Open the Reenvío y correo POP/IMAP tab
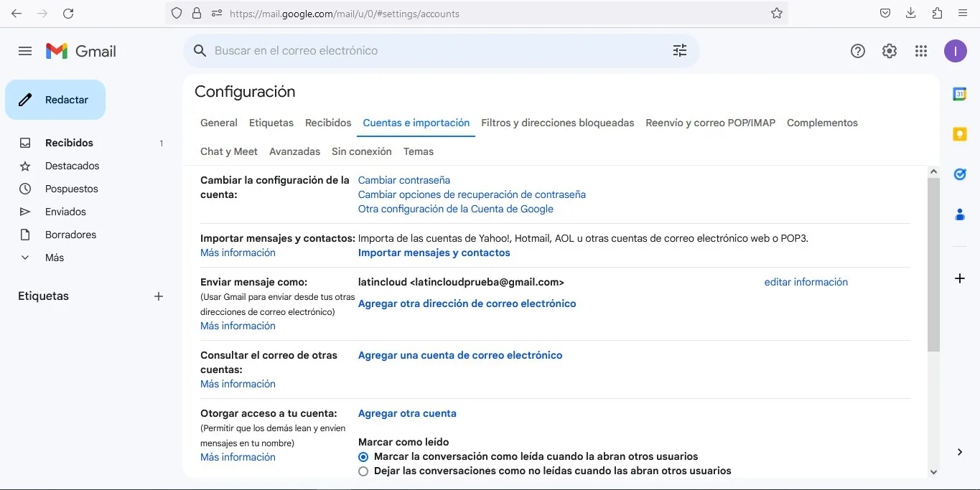The height and width of the screenshot is (490, 980). coord(710,123)
